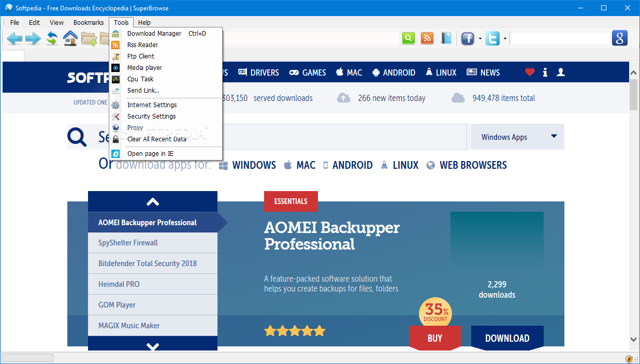Screen dimensions: 640x364
Task: Open the orange RSS feed toolbar icon
Action: coord(427,38)
